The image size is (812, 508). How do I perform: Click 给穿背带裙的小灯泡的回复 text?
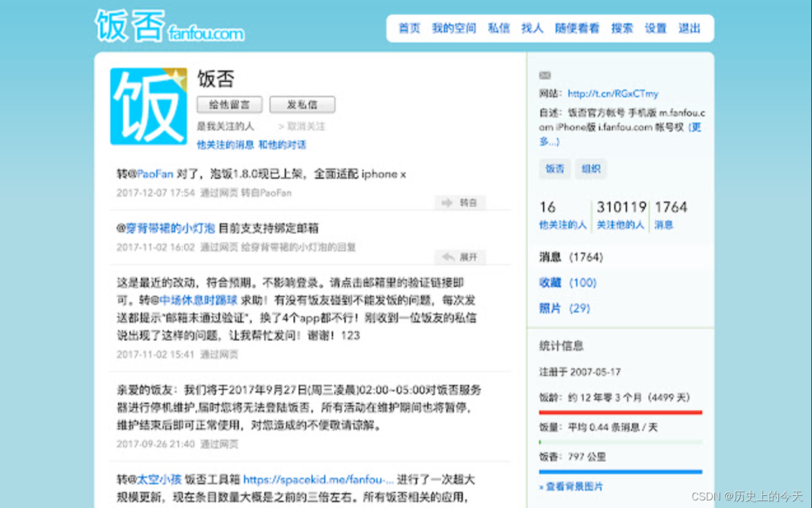298,248
